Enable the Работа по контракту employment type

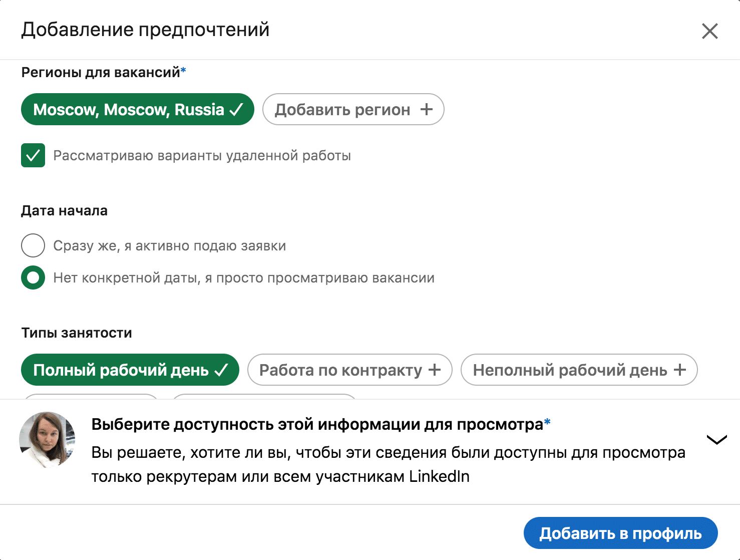tap(349, 370)
